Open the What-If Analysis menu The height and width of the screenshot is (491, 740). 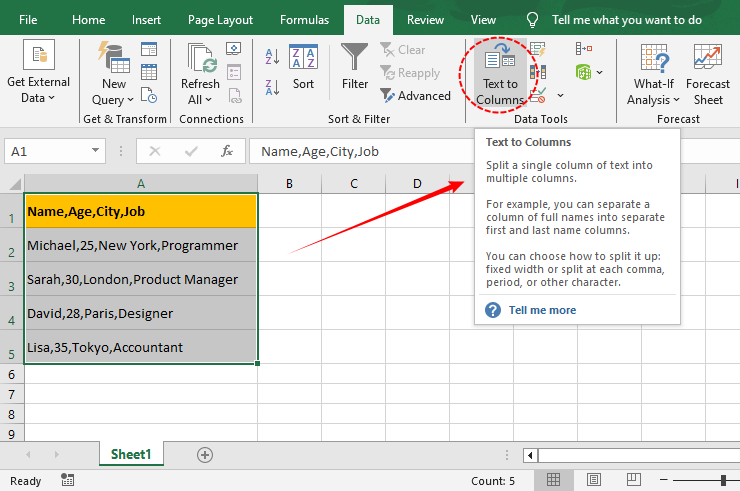(653, 74)
